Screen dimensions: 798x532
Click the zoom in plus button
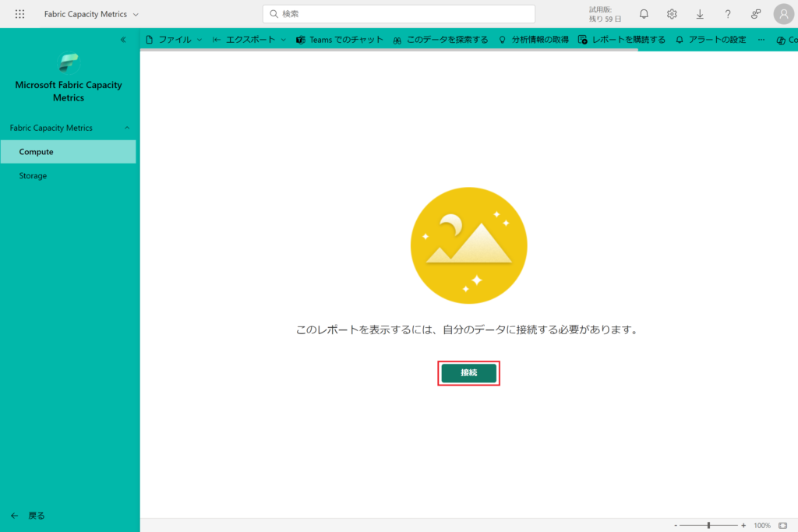pyautogui.click(x=743, y=526)
